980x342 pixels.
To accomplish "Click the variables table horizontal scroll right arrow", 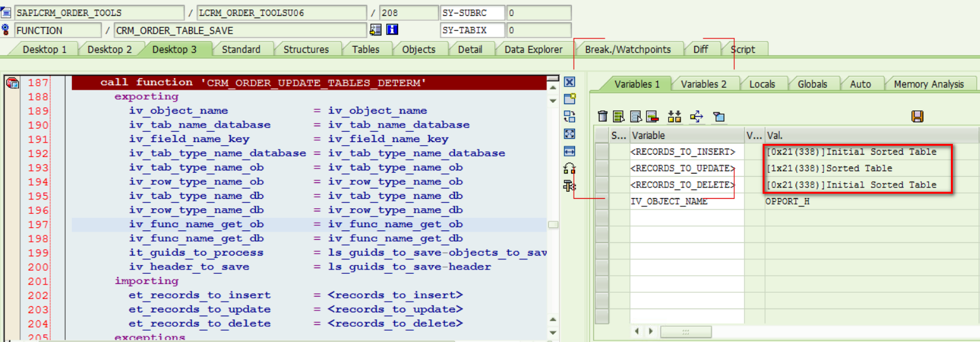I will [652, 331].
